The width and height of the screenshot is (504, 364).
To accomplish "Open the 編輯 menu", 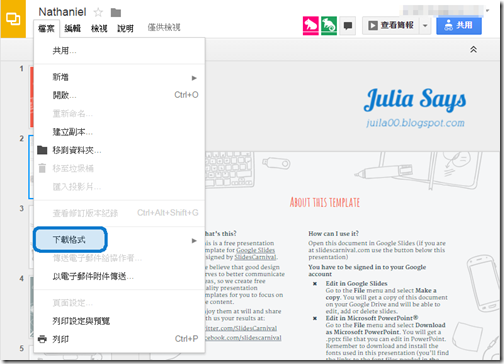I will pyautogui.click(x=73, y=29).
